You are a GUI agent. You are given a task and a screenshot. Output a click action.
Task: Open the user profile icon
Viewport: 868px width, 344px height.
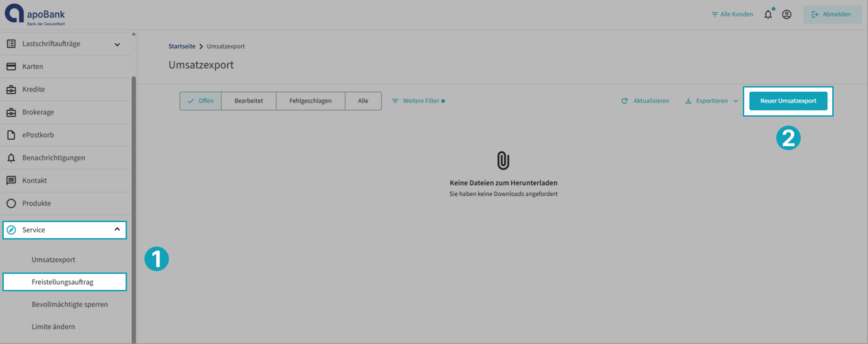(787, 15)
